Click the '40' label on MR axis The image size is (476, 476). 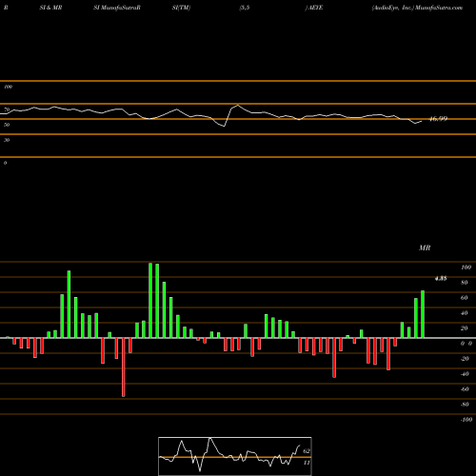click(x=465, y=313)
